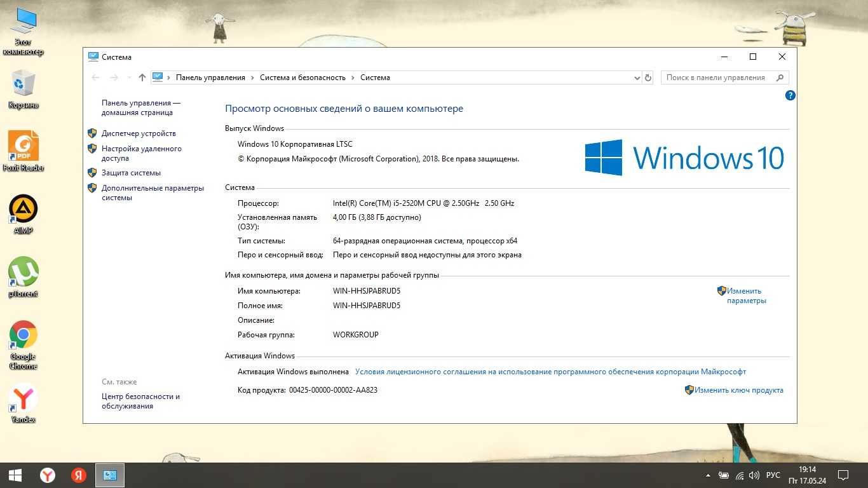The height and width of the screenshot is (488, 868).
Task: Open the volume speaker tray icon
Action: point(754,475)
